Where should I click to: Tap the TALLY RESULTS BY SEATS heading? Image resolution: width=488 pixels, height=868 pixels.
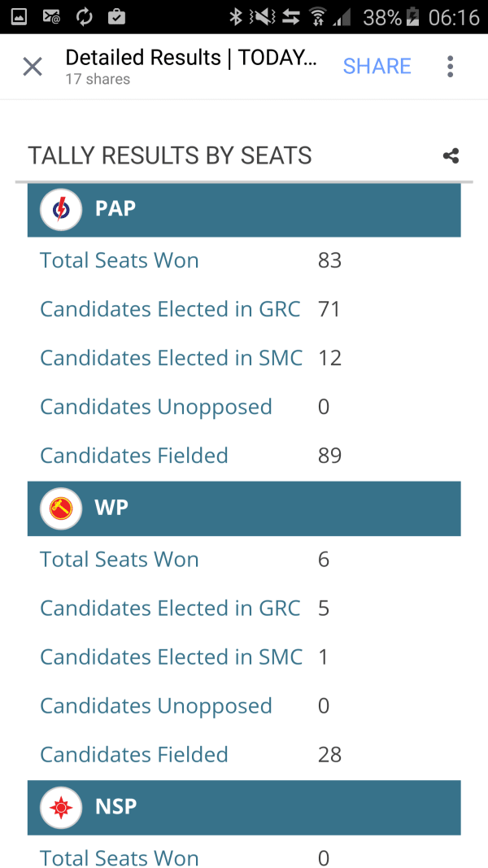[170, 155]
